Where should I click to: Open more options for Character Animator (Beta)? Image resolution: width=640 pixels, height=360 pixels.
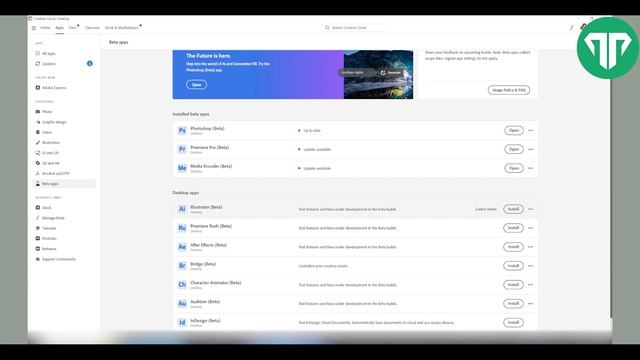point(530,285)
